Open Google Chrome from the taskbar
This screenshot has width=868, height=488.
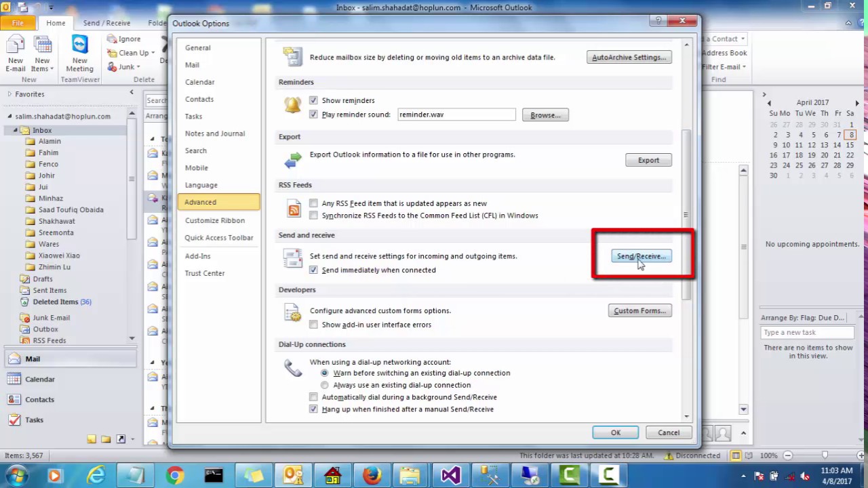tap(175, 475)
